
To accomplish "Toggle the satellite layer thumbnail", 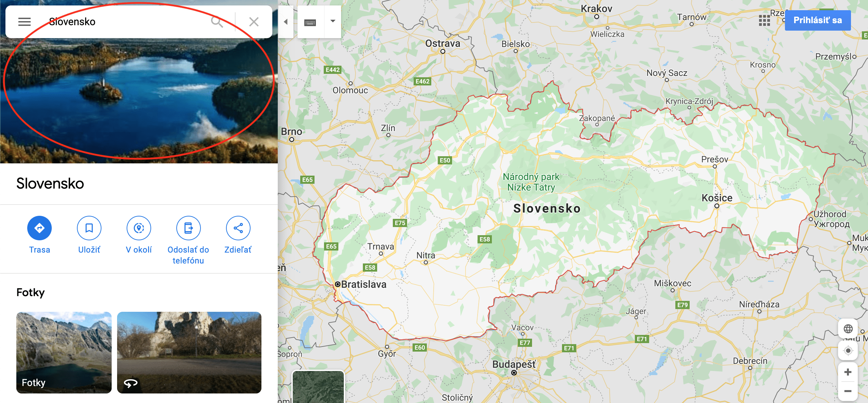I will coord(318,387).
